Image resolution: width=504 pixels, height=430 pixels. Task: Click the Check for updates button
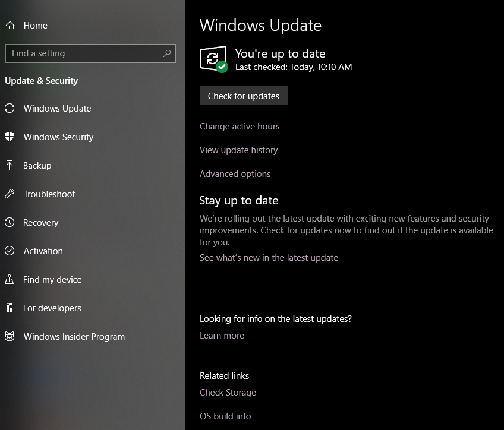(x=244, y=96)
